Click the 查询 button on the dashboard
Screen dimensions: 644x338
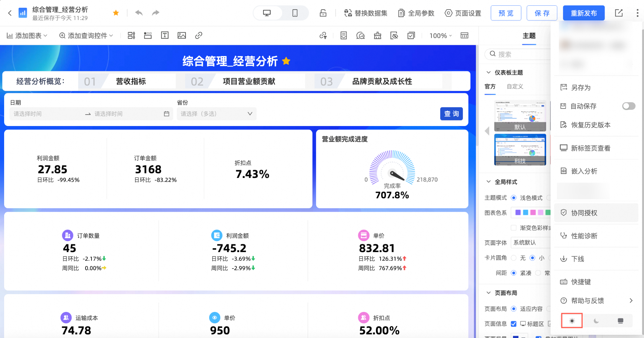point(451,114)
